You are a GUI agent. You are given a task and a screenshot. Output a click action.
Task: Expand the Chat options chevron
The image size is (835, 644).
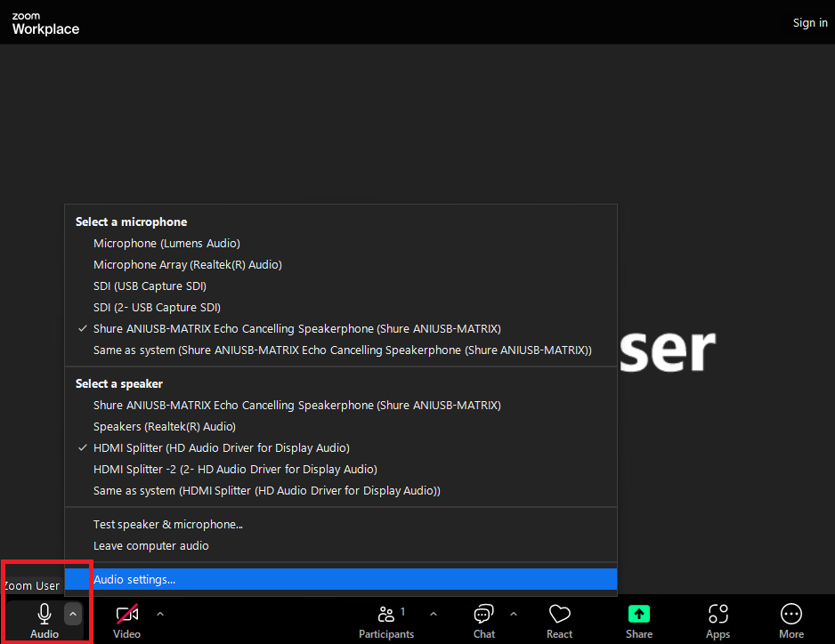click(513, 613)
